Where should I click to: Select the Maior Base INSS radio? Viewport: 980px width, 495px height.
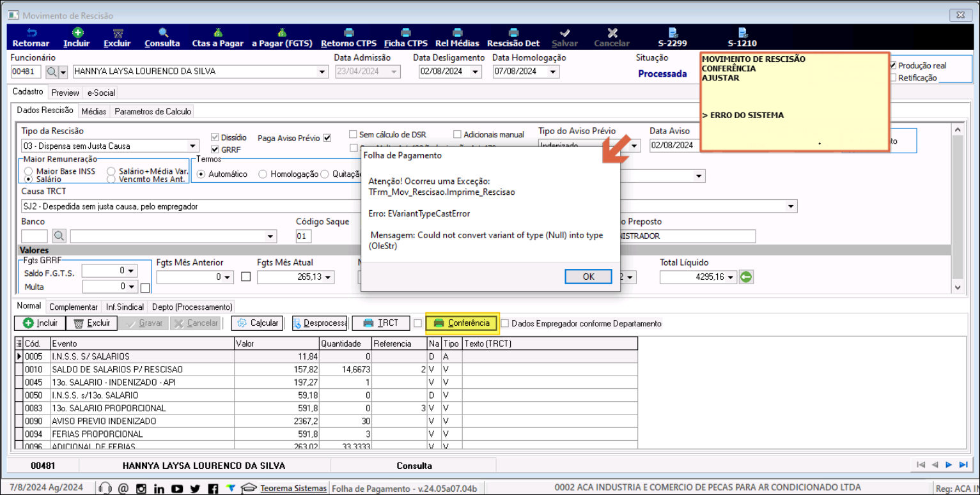point(28,171)
